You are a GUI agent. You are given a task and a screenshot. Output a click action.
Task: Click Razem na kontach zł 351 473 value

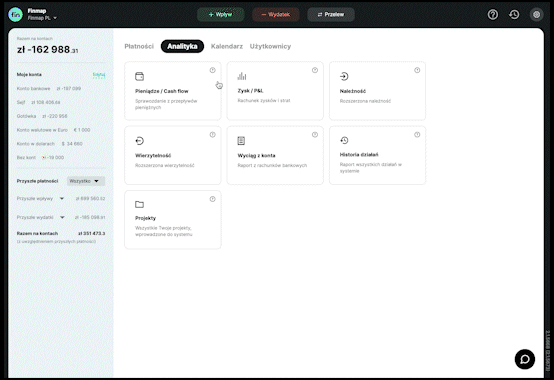92,233
